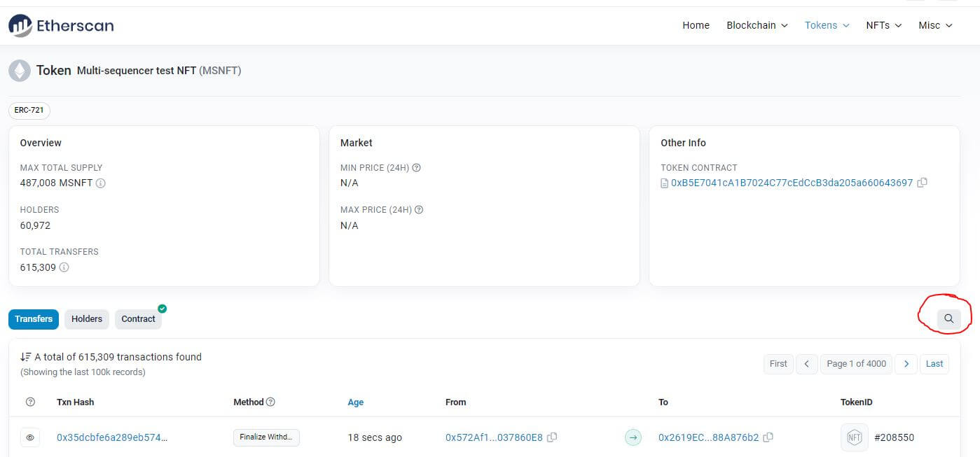This screenshot has height=457, width=980.
Task: Copy the From address 0x572Af1...037860E8
Action: point(552,437)
